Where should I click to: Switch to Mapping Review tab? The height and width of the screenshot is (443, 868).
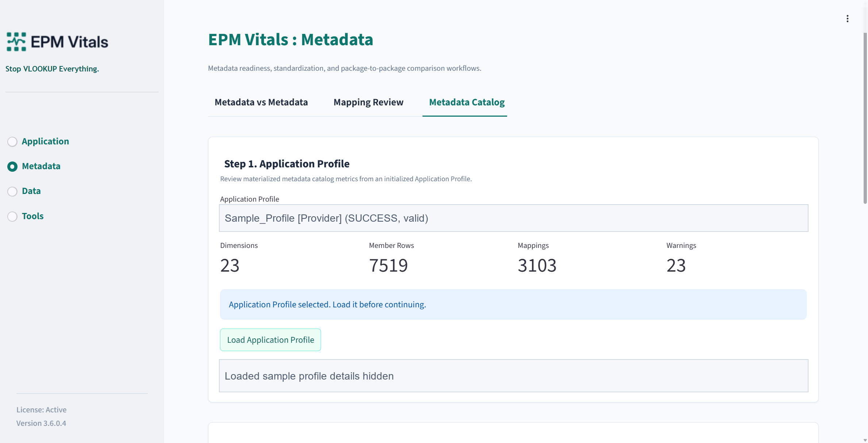tap(369, 102)
